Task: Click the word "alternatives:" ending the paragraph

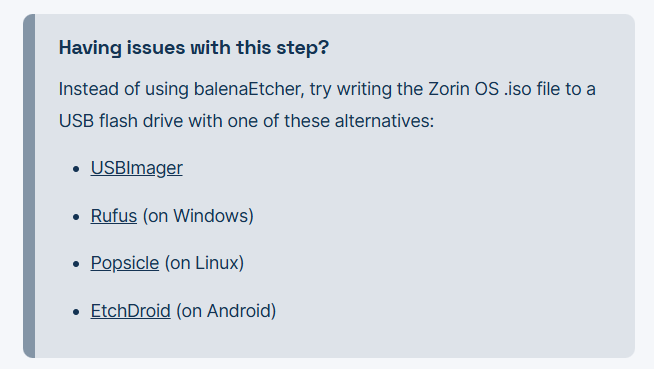Action: pos(384,121)
